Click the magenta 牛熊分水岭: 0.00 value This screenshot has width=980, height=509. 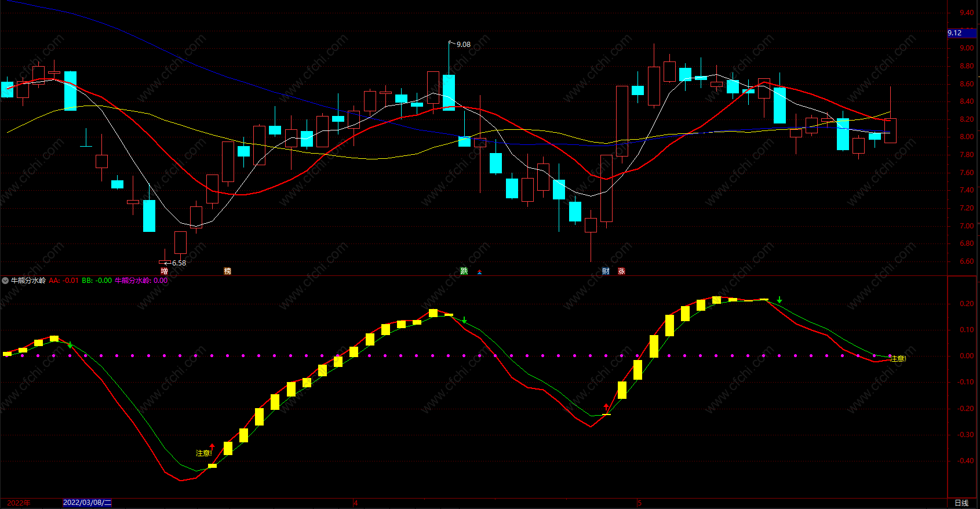[141, 281]
